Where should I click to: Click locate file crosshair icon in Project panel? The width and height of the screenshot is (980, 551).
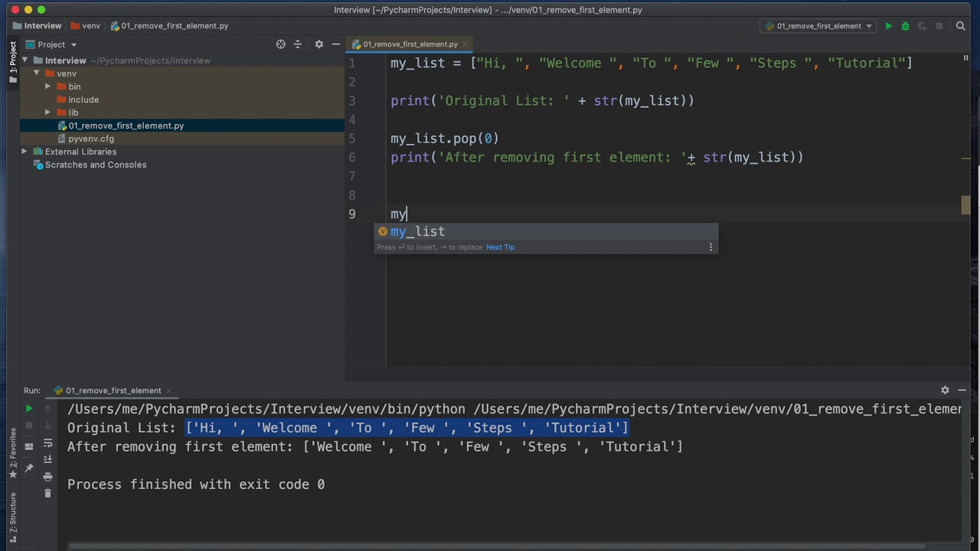coord(280,44)
